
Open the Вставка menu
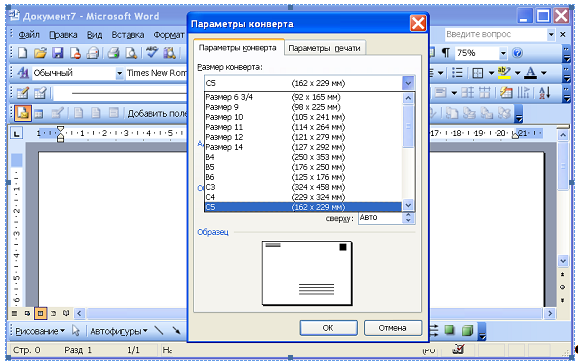pos(128,35)
